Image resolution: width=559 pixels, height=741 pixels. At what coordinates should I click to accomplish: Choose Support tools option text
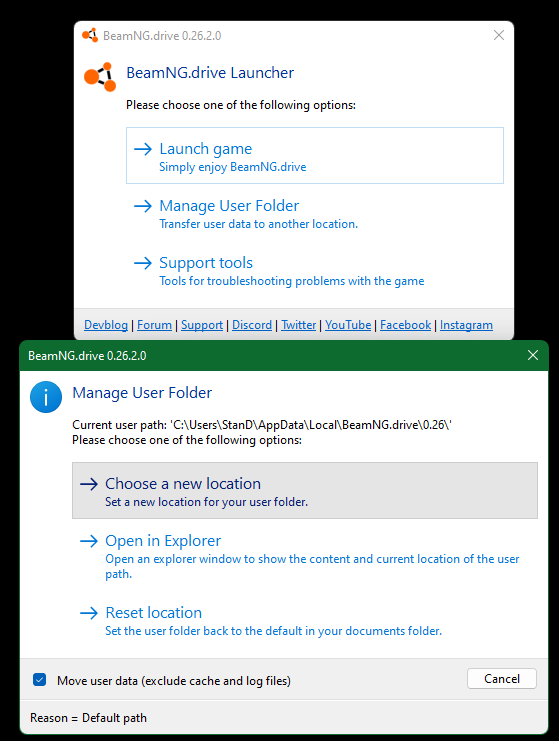[206, 263]
